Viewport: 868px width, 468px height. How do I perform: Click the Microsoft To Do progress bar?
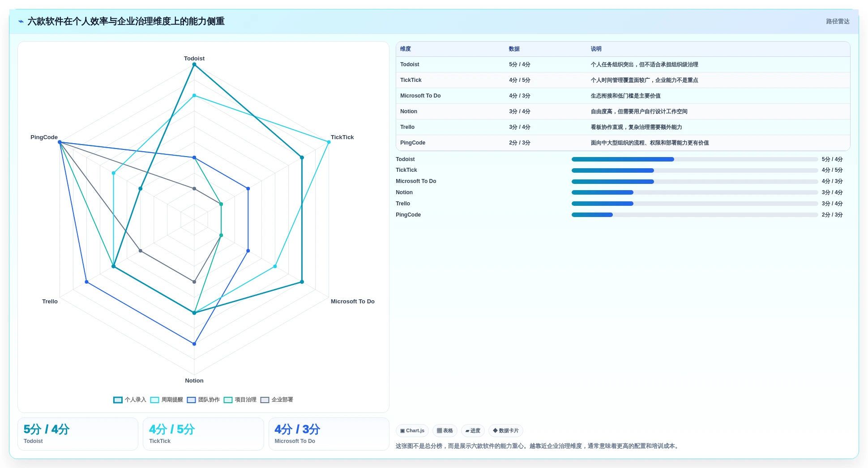click(x=695, y=182)
